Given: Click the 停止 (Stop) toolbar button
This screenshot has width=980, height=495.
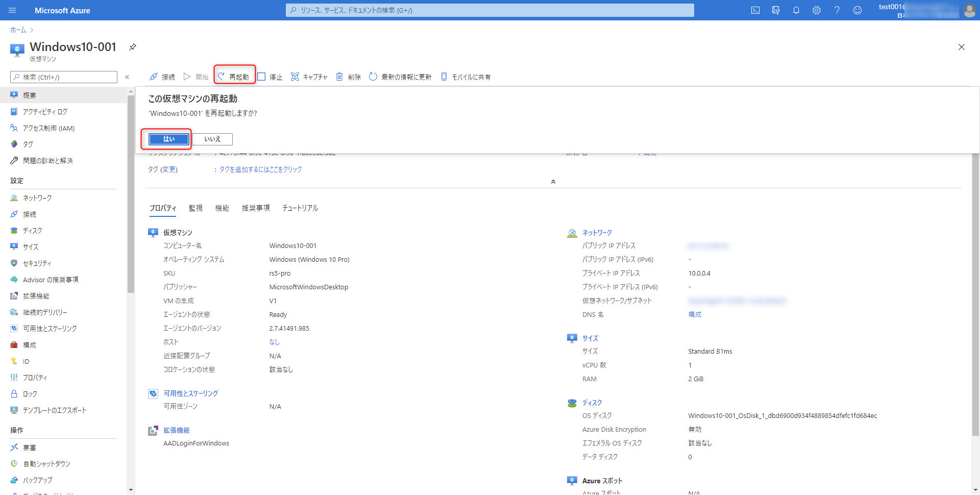Looking at the screenshot, I should pyautogui.click(x=270, y=77).
